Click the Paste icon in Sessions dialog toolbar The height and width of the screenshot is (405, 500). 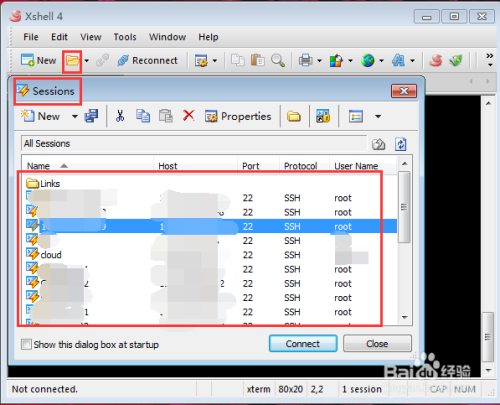[x=166, y=116]
